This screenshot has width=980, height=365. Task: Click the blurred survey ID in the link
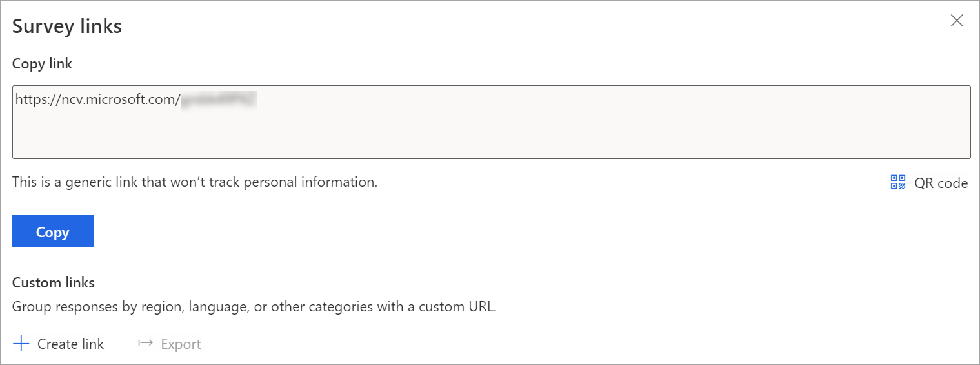click(218, 99)
